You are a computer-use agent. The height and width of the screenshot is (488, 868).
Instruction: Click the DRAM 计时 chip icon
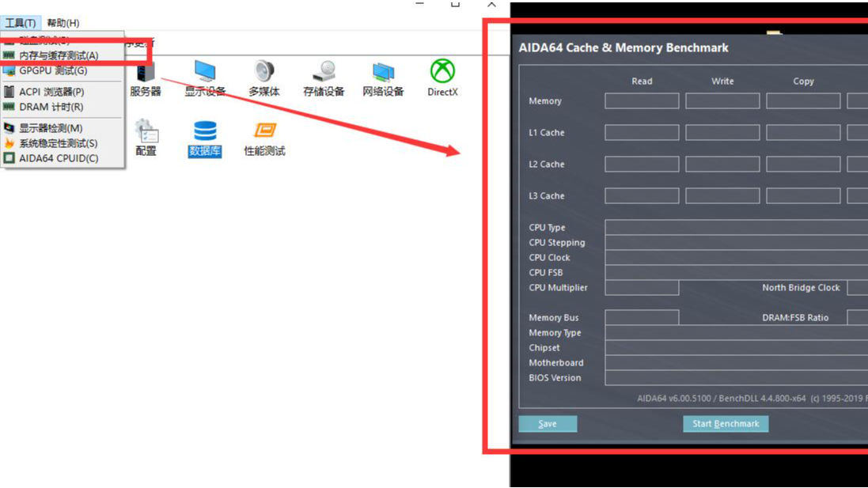pyautogui.click(x=9, y=107)
